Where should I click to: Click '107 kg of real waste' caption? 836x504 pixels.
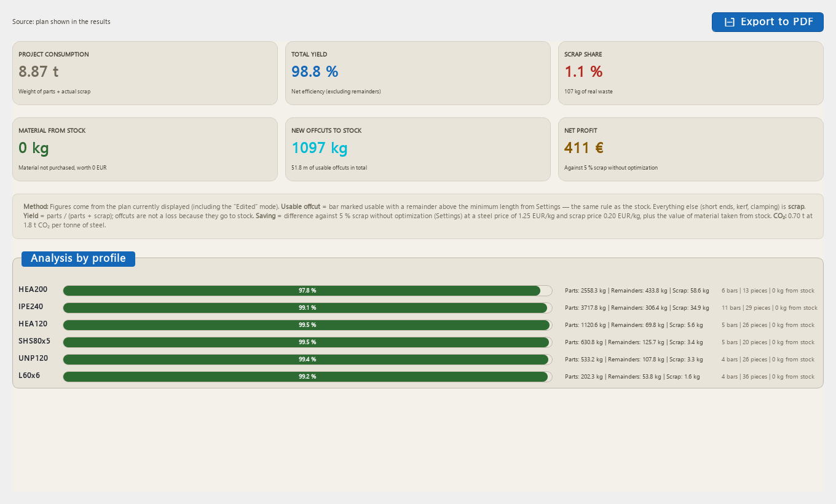588,92
